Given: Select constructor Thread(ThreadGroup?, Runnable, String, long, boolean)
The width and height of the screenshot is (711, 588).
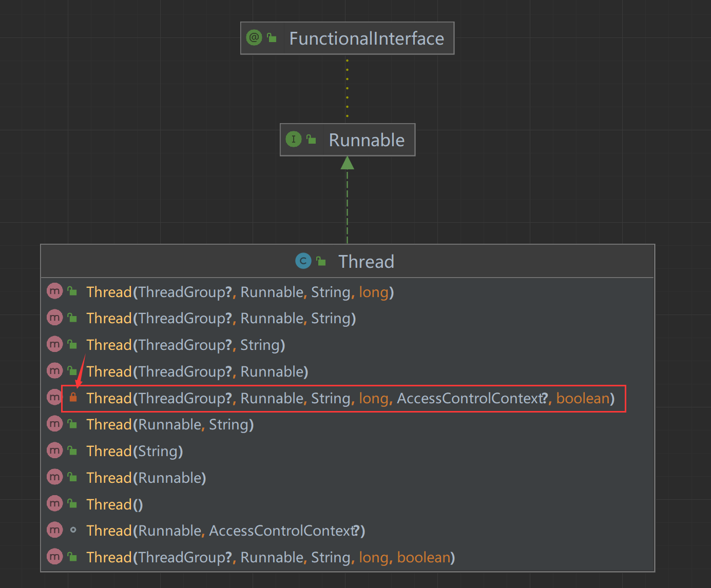Looking at the screenshot, I should pyautogui.click(x=271, y=557).
